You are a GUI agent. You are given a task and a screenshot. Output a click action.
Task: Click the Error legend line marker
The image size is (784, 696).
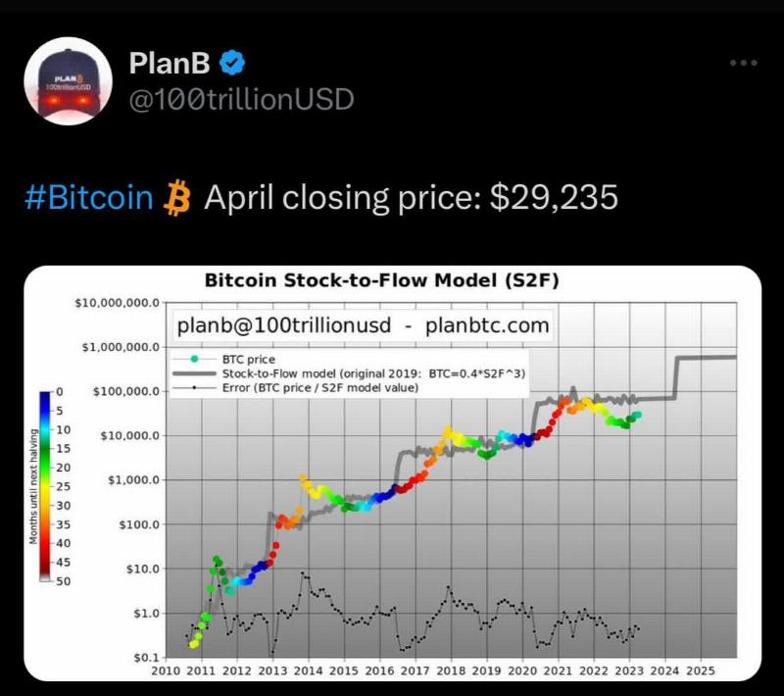click(194, 387)
